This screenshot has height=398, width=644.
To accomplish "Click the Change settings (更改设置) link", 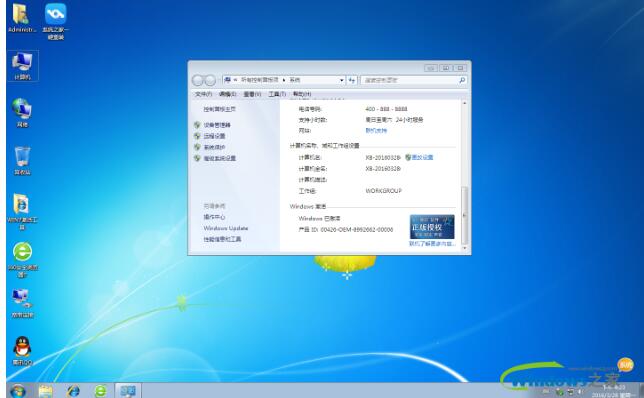I will click(423, 157).
